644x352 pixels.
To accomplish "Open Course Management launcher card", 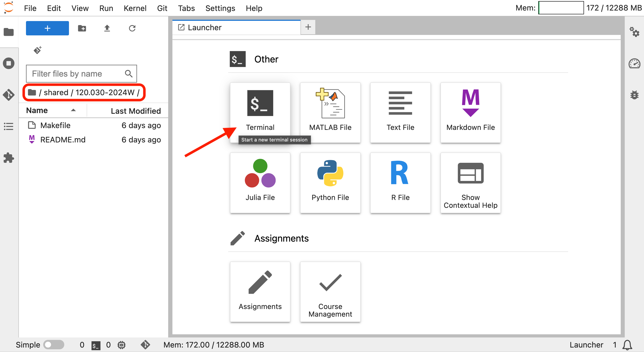I will (x=330, y=292).
